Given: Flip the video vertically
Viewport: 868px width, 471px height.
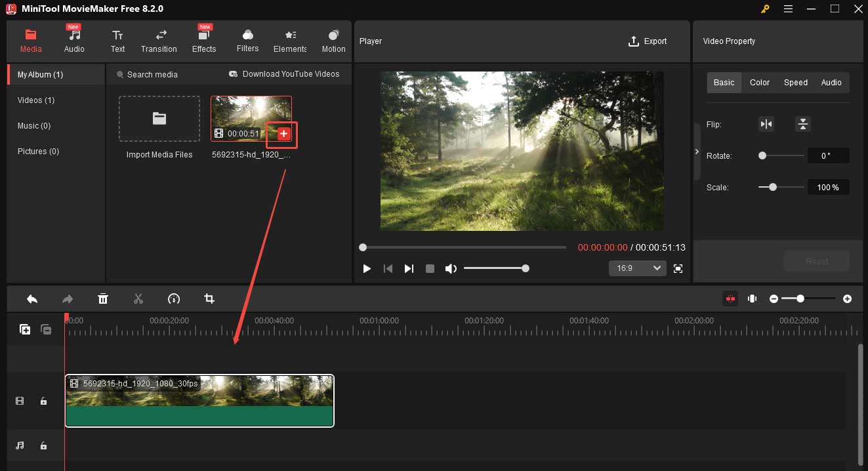Looking at the screenshot, I should (x=803, y=124).
